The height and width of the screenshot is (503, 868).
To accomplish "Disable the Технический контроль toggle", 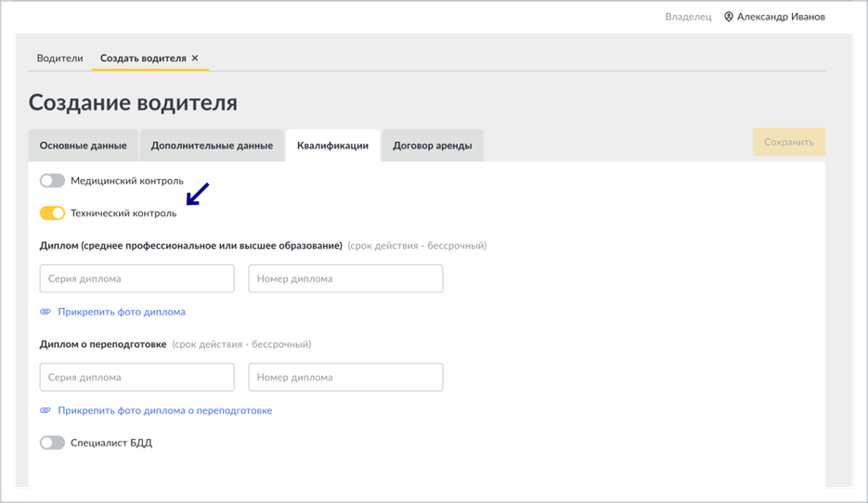I will coord(52,213).
